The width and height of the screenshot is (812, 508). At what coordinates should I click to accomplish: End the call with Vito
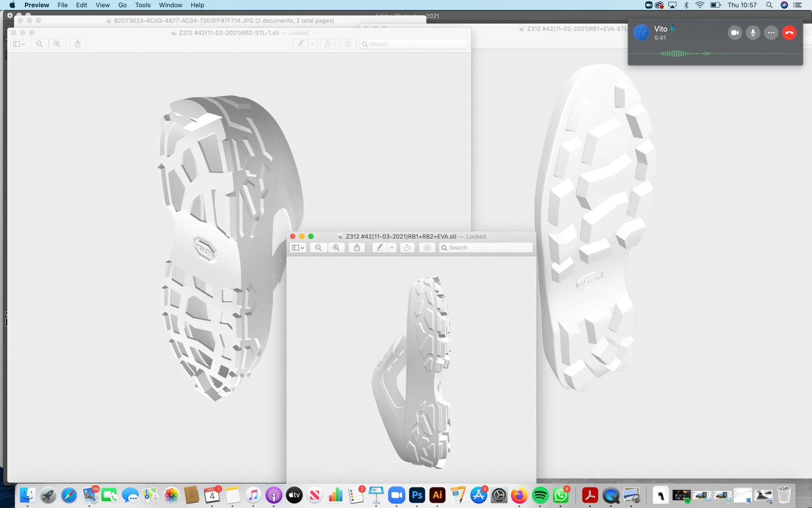pos(789,33)
